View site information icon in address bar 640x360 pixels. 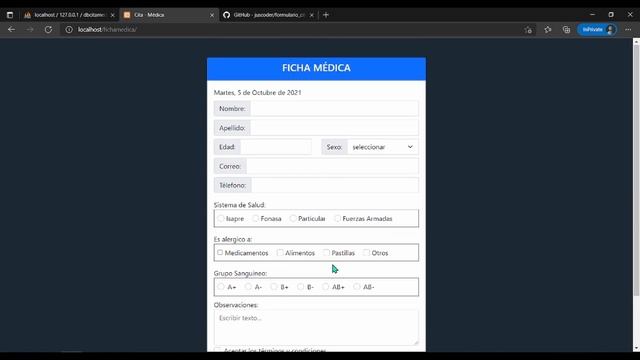tap(69, 29)
